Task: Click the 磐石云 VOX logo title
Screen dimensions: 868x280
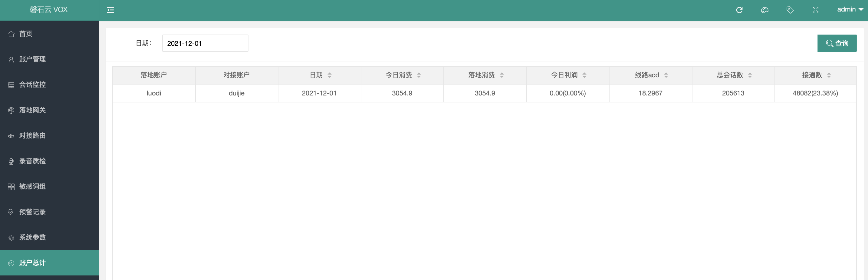Action: (x=49, y=10)
